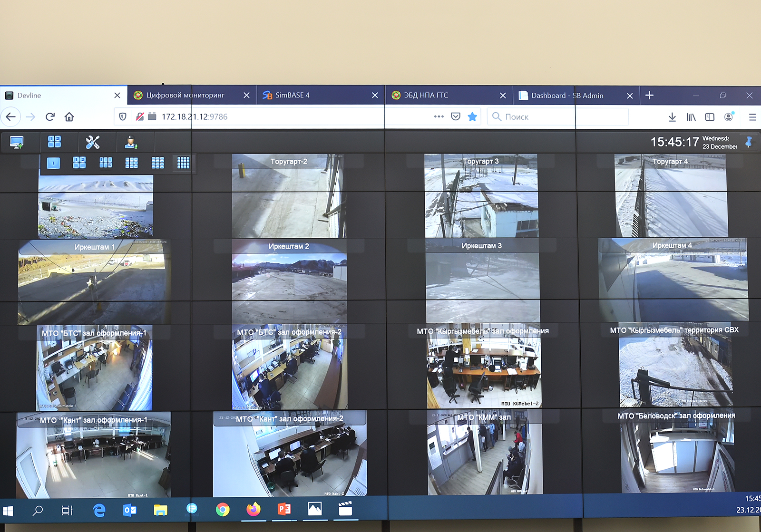Reload the current page
The width and height of the screenshot is (761, 532).
click(x=50, y=117)
